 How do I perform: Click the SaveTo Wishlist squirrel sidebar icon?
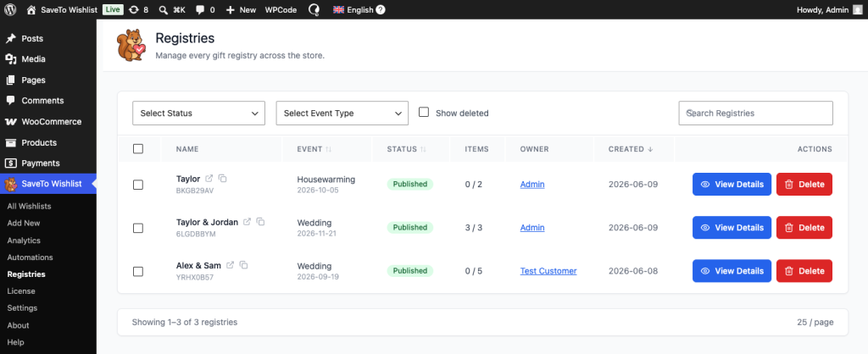(x=10, y=184)
